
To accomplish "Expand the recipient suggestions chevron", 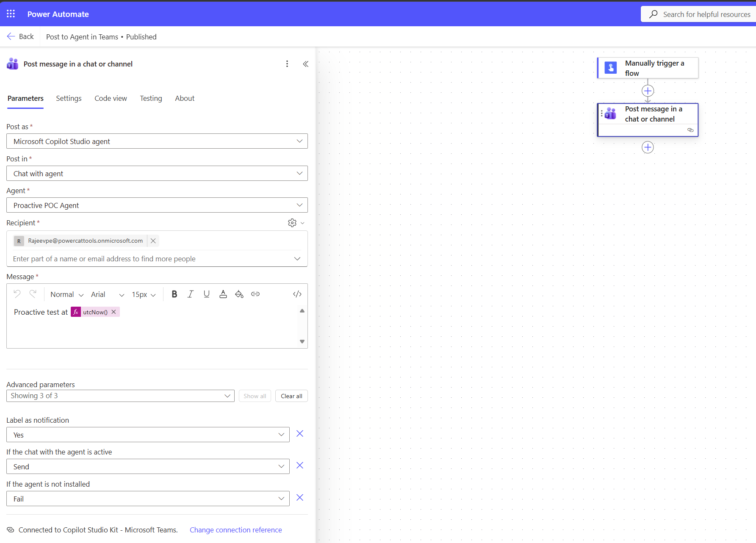I will pos(297,259).
